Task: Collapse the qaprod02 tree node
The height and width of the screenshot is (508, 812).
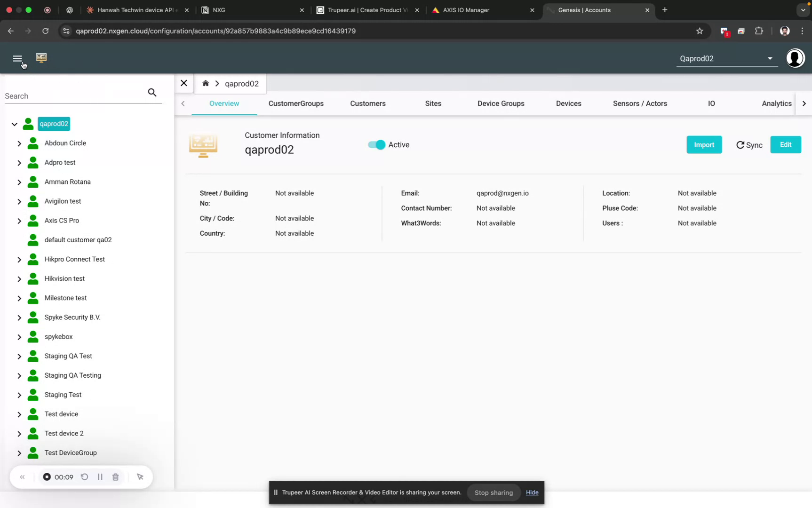Action: tap(14, 124)
